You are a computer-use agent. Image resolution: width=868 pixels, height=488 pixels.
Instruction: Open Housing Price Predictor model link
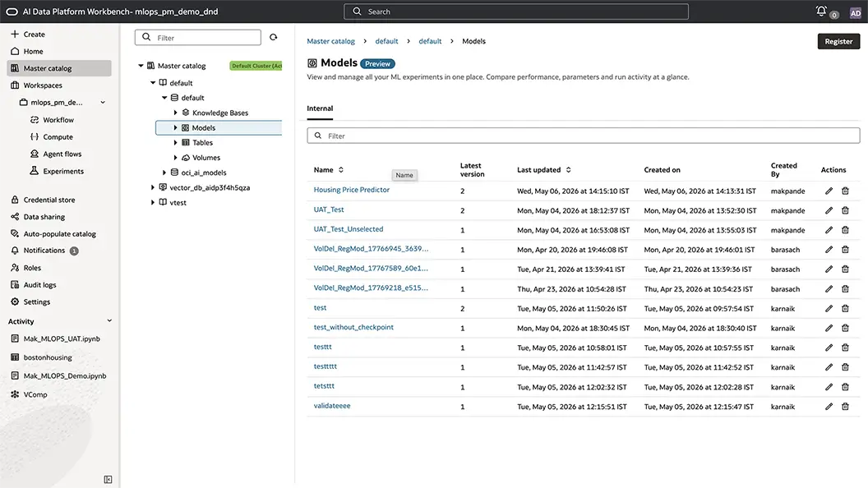tap(352, 190)
